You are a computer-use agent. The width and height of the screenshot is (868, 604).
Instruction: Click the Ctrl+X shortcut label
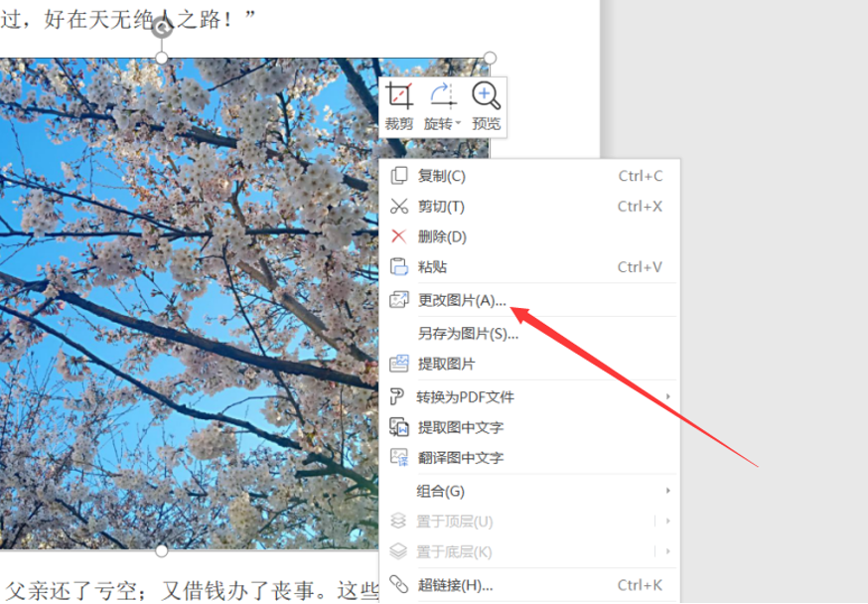640,207
